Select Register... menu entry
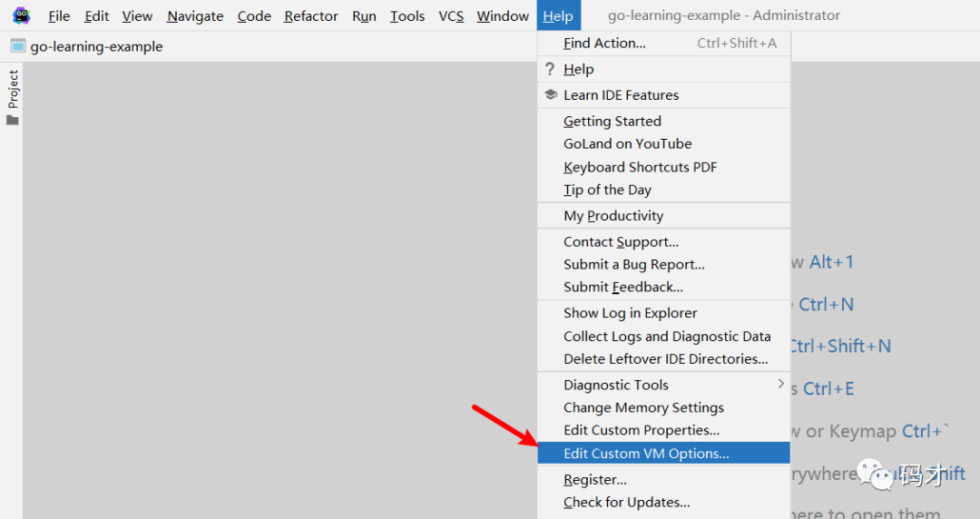Viewport: 980px width, 519px height. (x=663, y=480)
